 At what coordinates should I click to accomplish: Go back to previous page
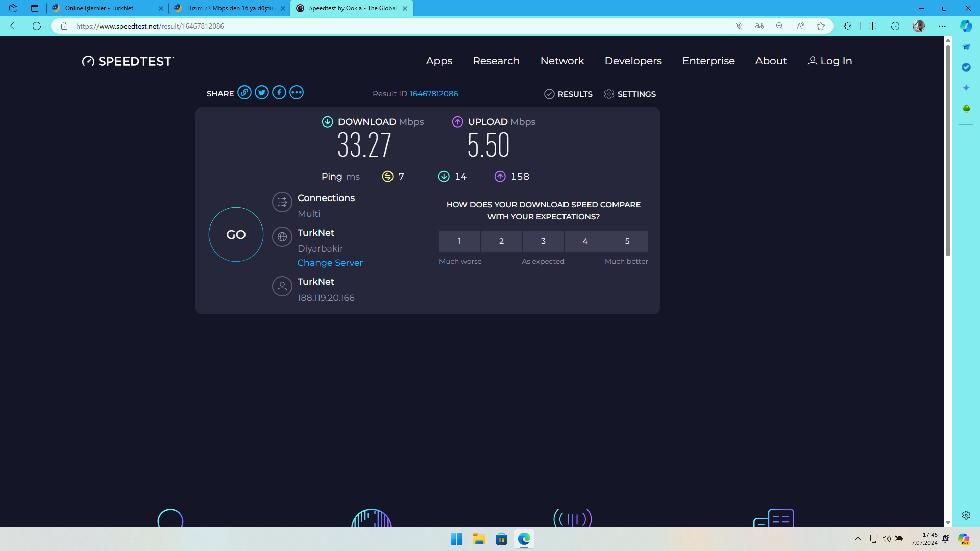[x=14, y=26]
